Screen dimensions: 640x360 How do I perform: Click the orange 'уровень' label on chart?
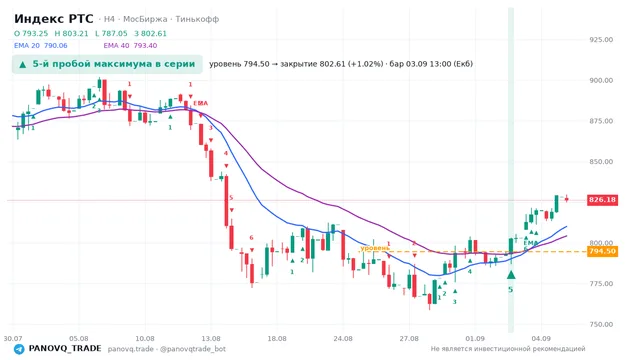point(374,248)
